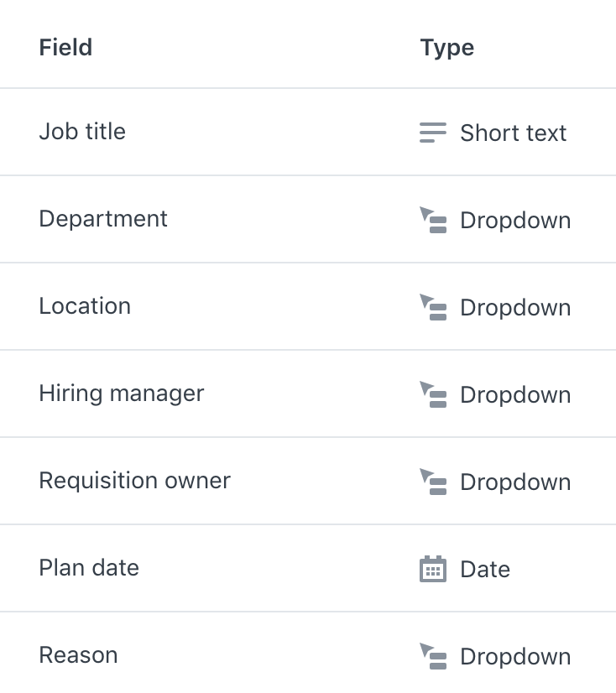The width and height of the screenshot is (616, 693).
Task: Click the Short text icon beside Job title
Action: (x=432, y=133)
